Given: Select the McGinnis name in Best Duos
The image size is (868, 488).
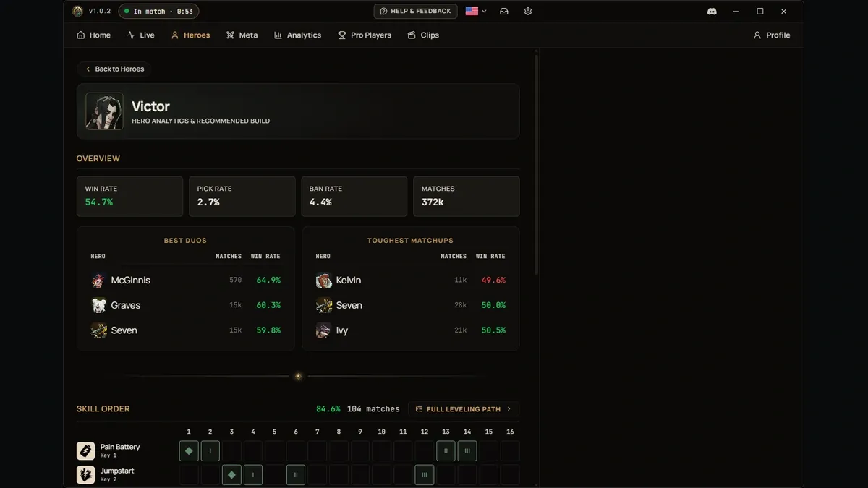Looking at the screenshot, I should point(131,281).
